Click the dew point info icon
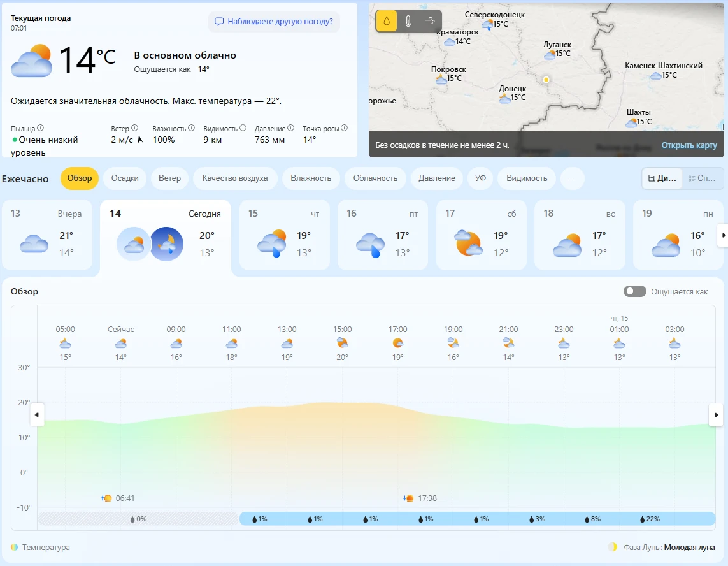Viewport: 728px width, 566px height. coord(344,128)
